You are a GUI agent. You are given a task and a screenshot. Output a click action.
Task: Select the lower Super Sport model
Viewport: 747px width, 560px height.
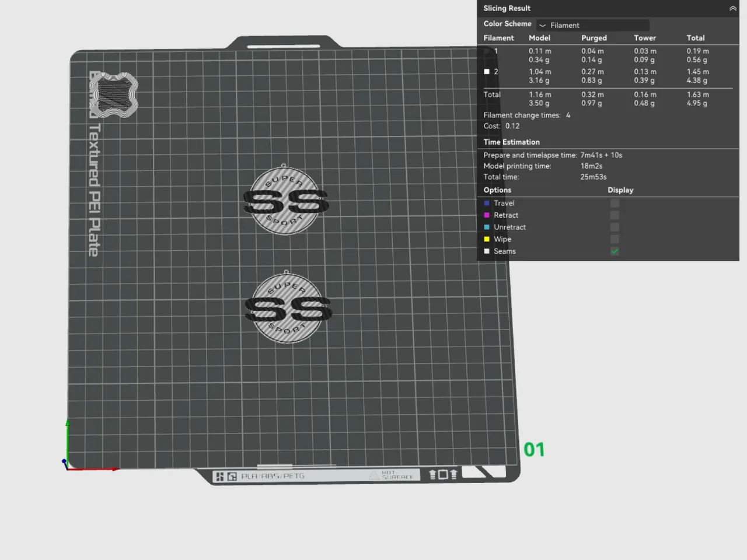click(288, 308)
